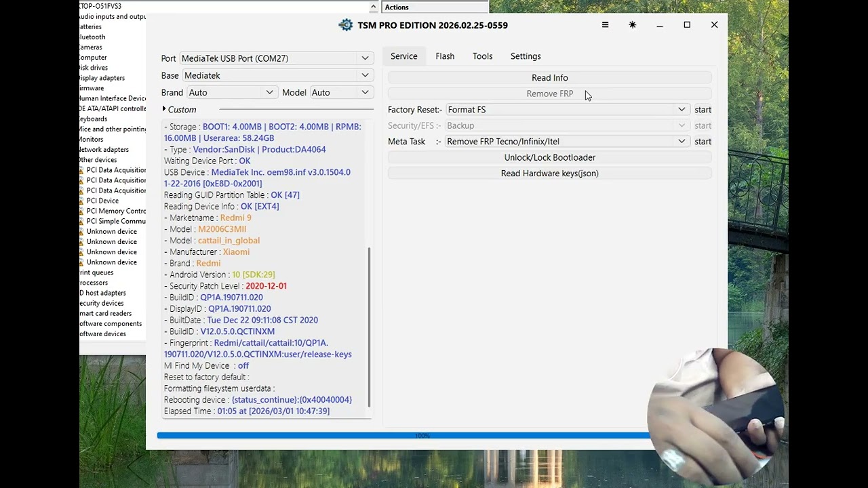Select Security devices in Device Manager

(x=102, y=303)
